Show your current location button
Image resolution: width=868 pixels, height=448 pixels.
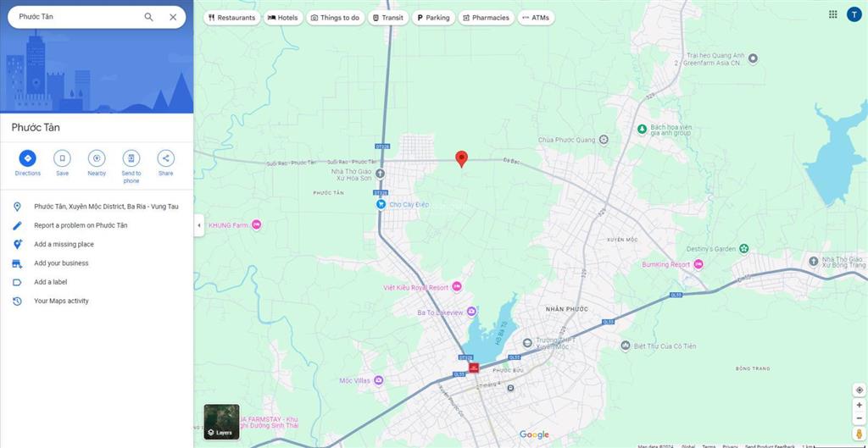[x=860, y=390]
